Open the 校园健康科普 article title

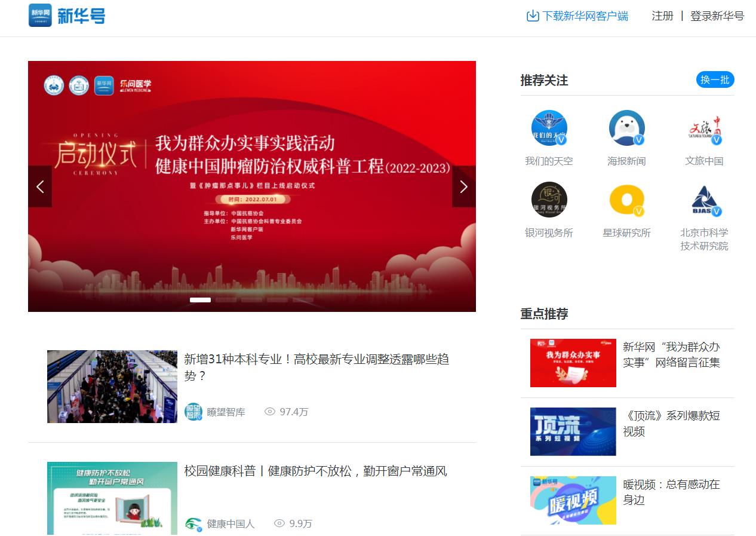click(x=315, y=471)
